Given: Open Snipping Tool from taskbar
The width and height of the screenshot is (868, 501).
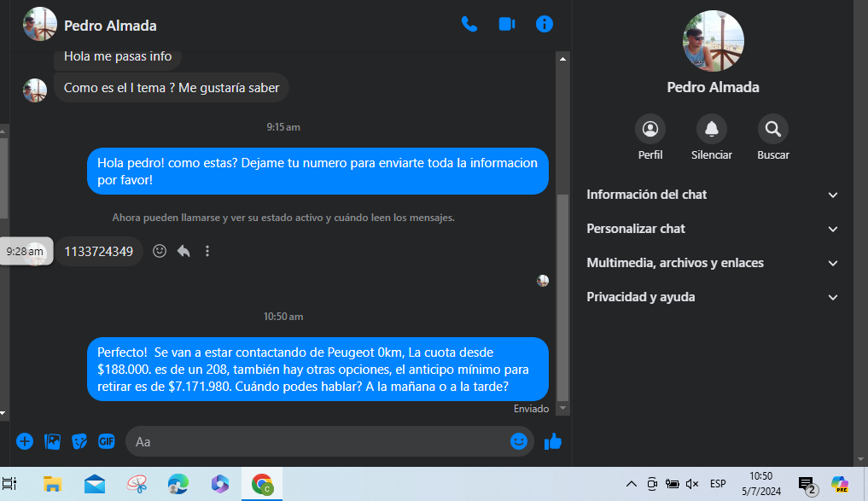Looking at the screenshot, I should point(137,484).
